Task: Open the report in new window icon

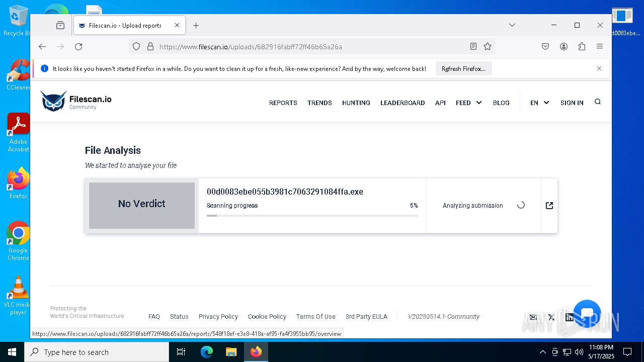Action: tap(549, 206)
